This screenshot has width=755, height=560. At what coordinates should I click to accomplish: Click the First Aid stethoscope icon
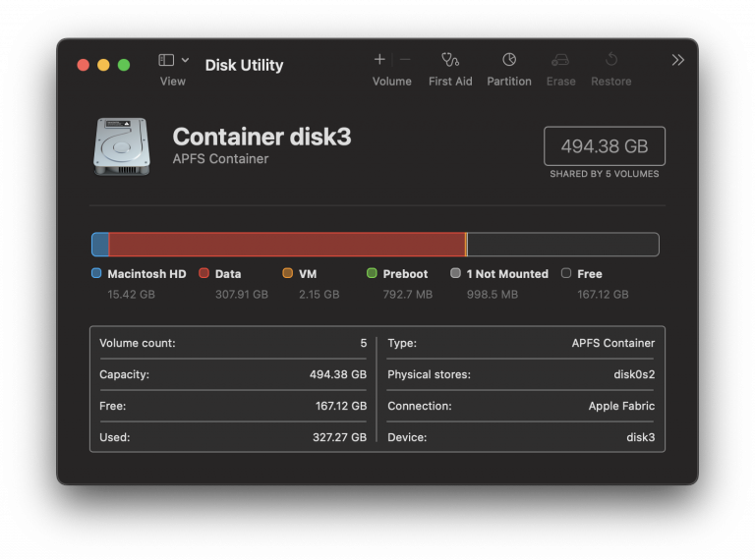(450, 60)
